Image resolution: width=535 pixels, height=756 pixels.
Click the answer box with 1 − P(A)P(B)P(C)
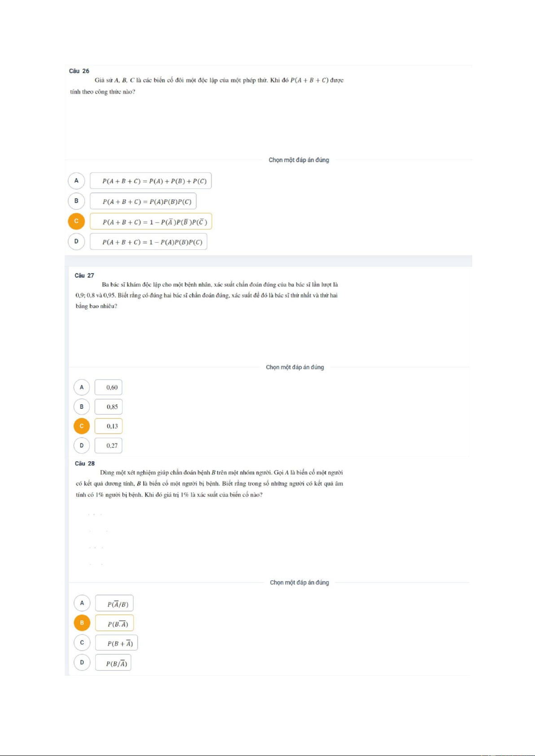pyautogui.click(x=149, y=241)
